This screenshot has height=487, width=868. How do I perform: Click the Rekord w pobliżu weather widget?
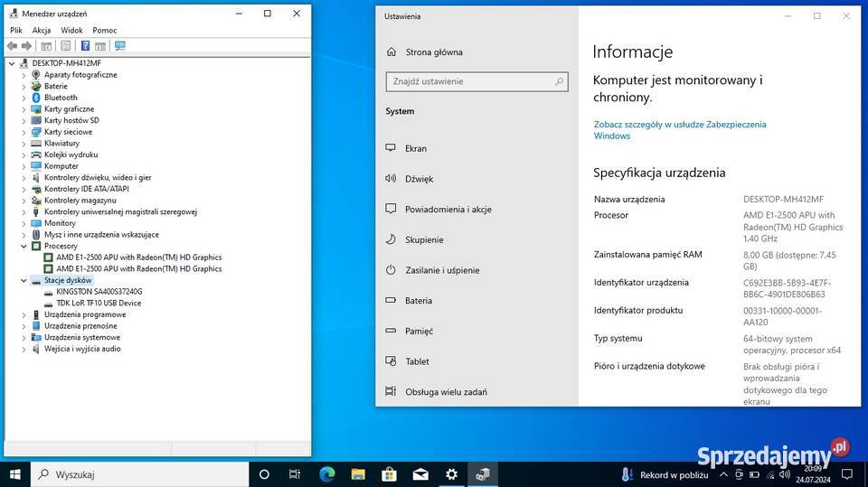(665, 475)
